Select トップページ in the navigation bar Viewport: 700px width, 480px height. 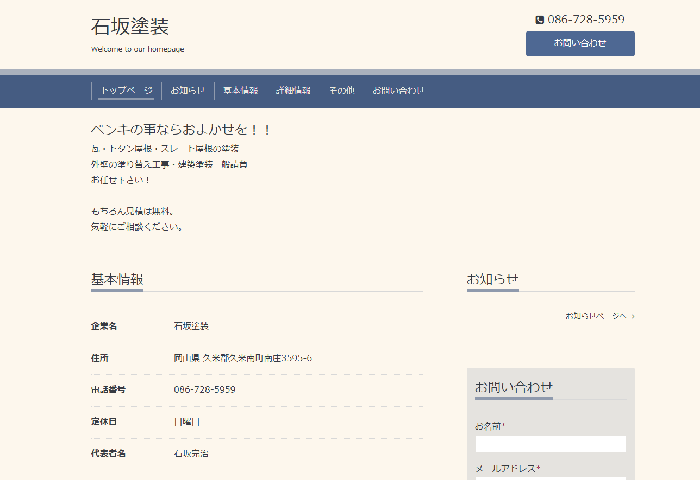126,91
